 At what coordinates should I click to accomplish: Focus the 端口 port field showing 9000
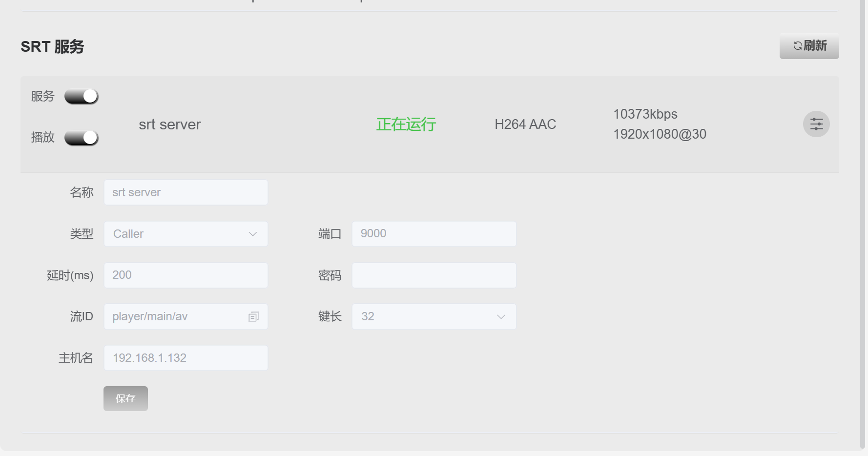(x=434, y=234)
